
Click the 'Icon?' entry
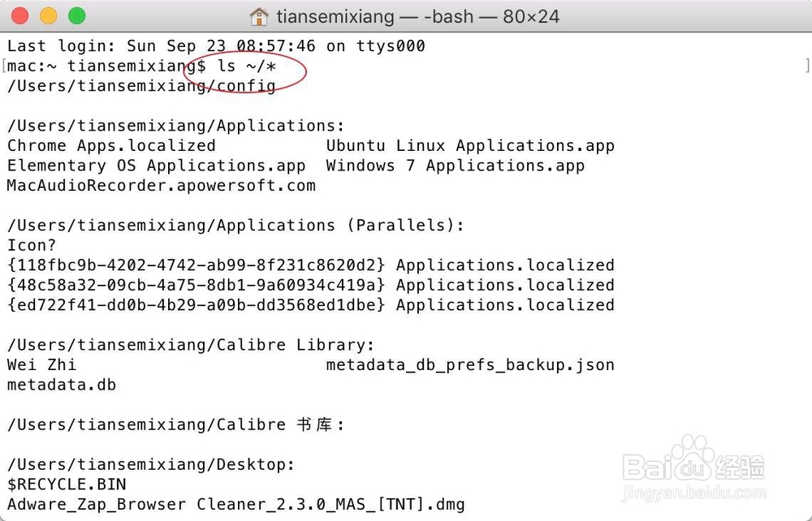tap(32, 245)
